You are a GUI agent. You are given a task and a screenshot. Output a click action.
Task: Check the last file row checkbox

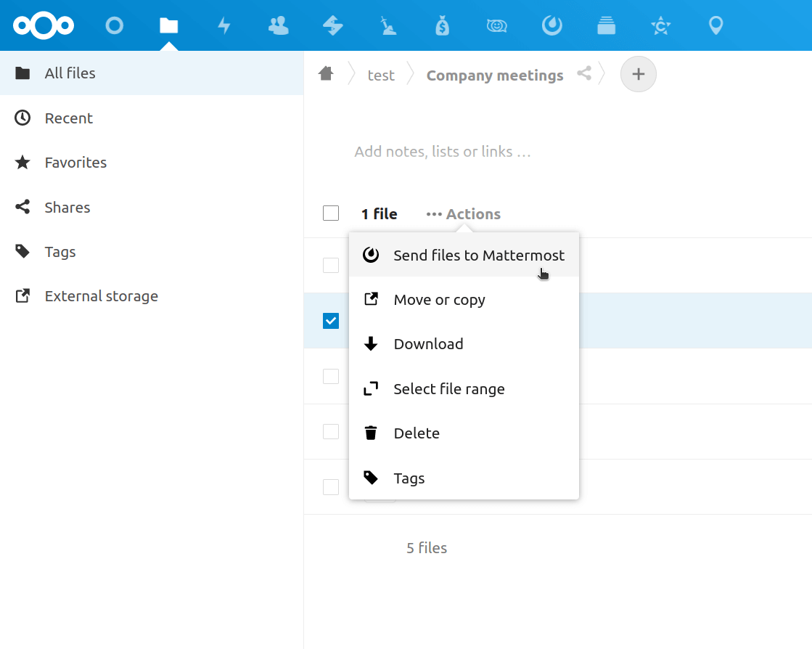coord(331,487)
